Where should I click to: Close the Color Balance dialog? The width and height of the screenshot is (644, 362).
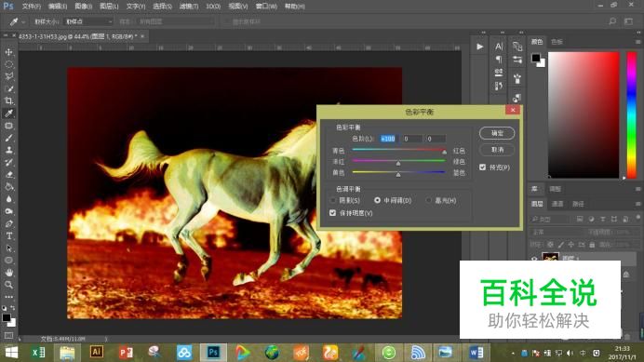click(x=513, y=110)
